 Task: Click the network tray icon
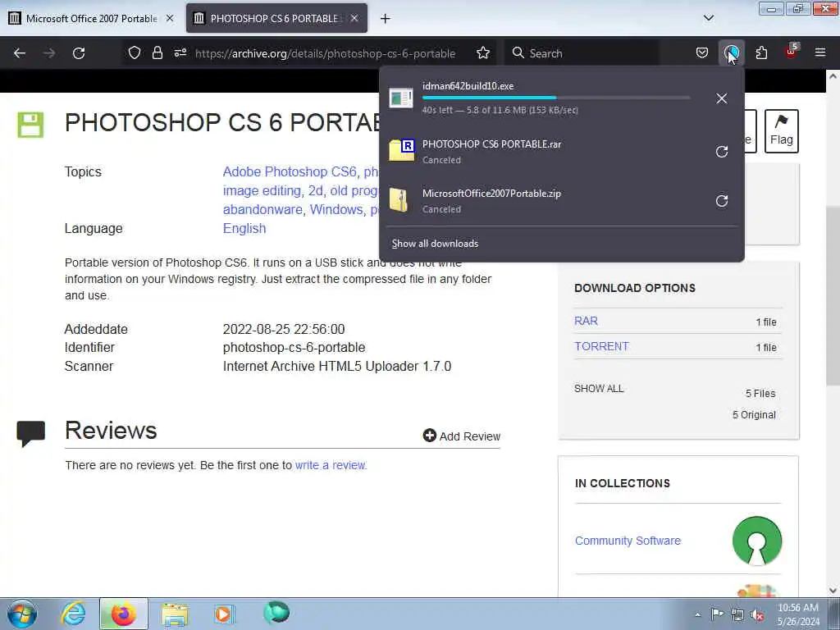737,614
